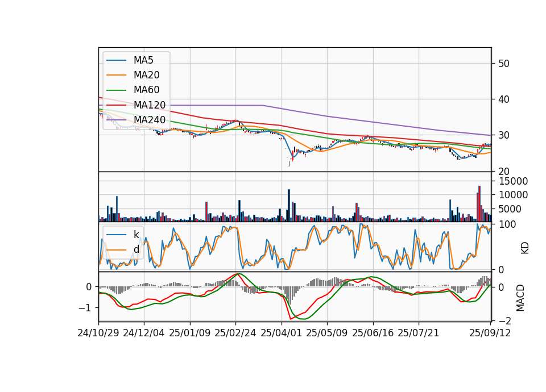Click the 25/04/01 date label
546x392 pixels.
pyautogui.click(x=282, y=333)
